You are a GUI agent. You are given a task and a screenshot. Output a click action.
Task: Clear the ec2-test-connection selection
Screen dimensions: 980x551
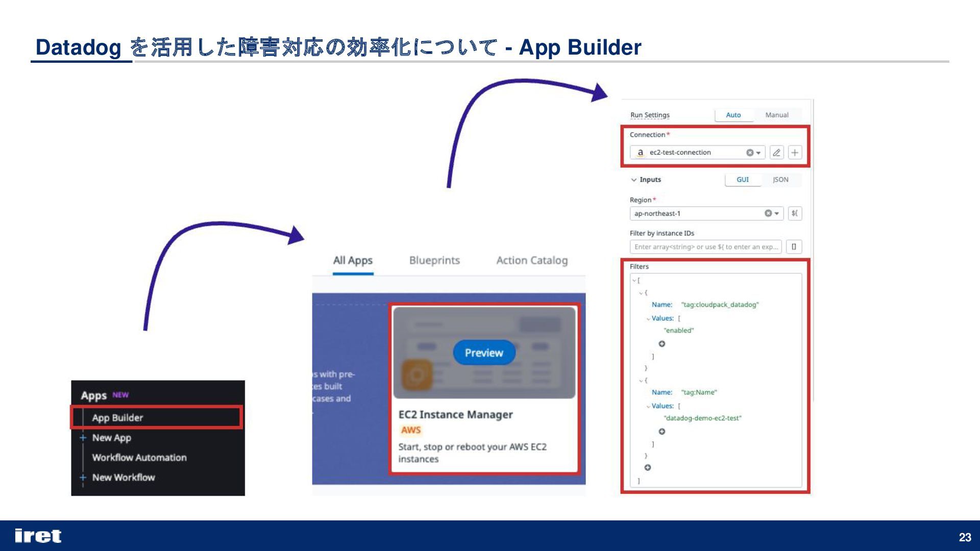[x=750, y=153]
